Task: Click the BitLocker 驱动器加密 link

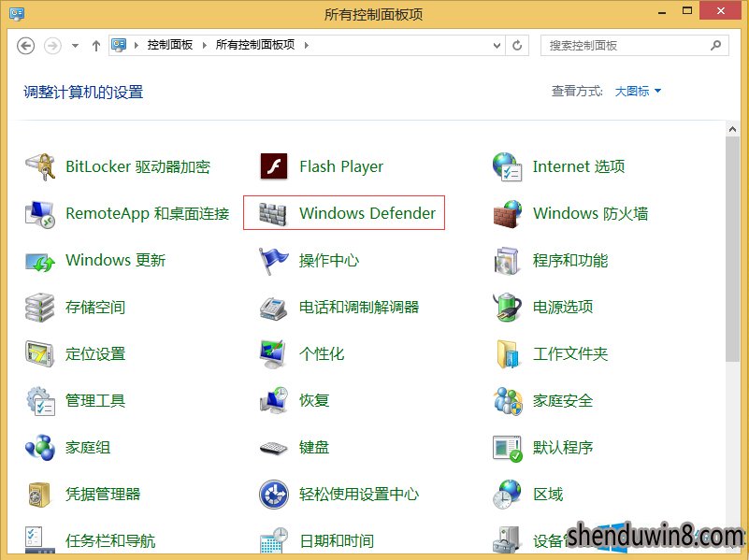Action: (x=138, y=166)
